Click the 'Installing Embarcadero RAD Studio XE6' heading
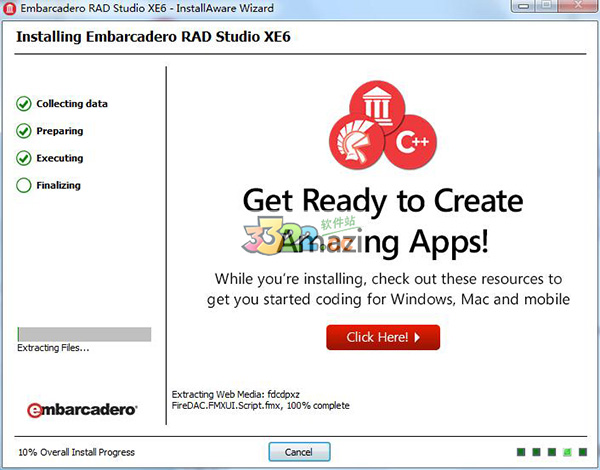This screenshot has width=600, height=470. click(x=153, y=37)
